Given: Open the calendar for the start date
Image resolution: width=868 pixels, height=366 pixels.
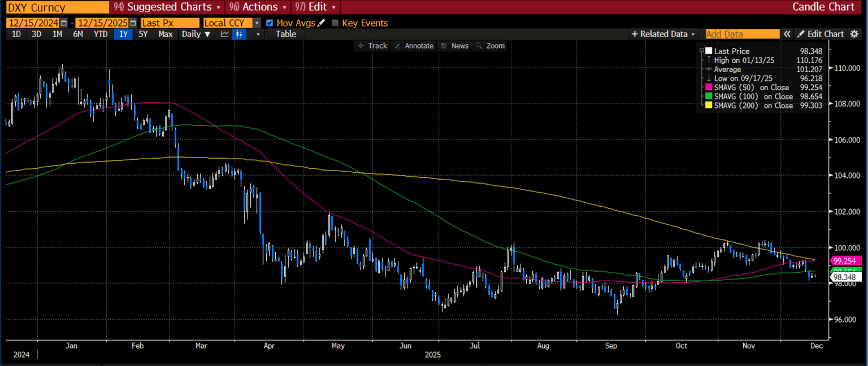Looking at the screenshot, I should pos(64,23).
